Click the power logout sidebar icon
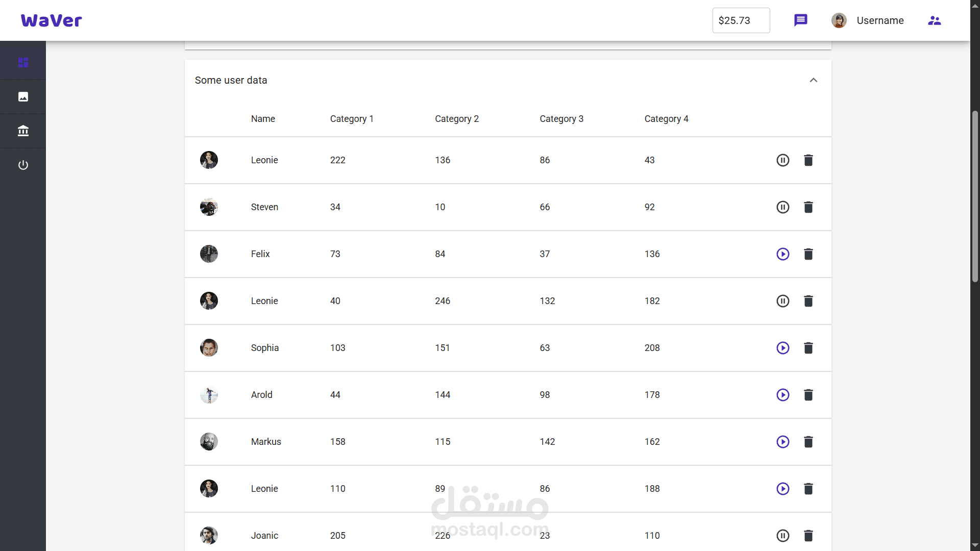This screenshot has width=980, height=551. click(x=23, y=165)
